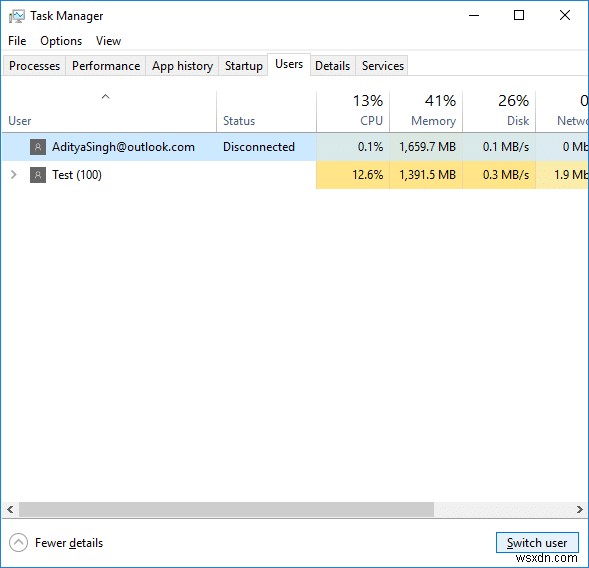Click the horizontal scrollbar left arrow
Viewport: 589px width, 568px height.
[10, 509]
